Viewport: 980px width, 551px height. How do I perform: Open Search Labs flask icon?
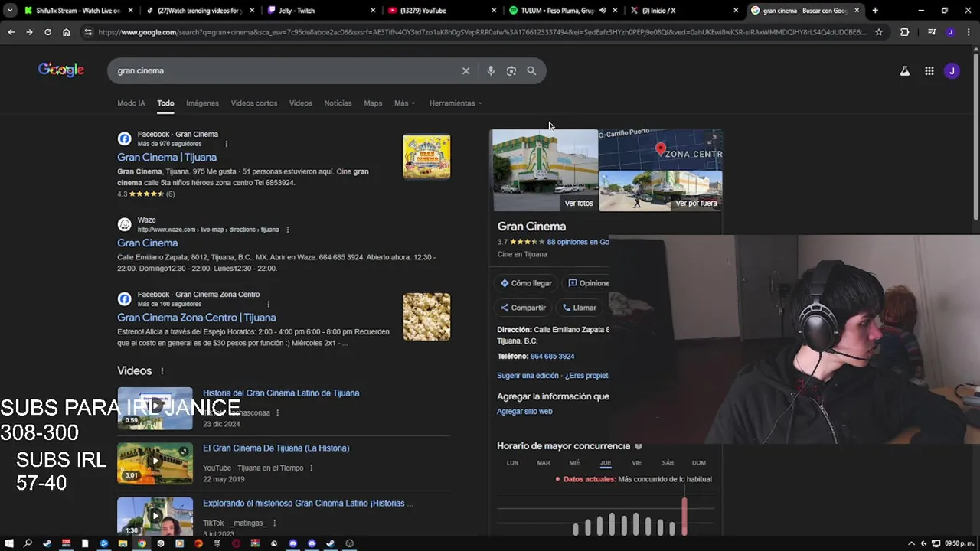point(905,71)
